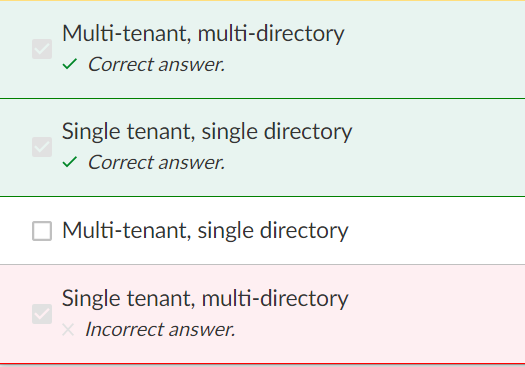The height and width of the screenshot is (367, 525).
Task: Click empty pink area right of Single tenant, multi-directory
Action: pos(437,314)
